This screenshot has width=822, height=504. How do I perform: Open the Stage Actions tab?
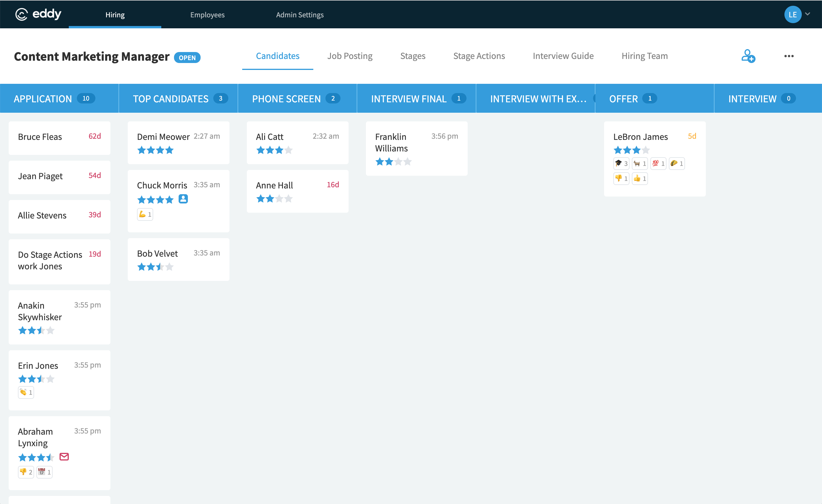click(479, 56)
